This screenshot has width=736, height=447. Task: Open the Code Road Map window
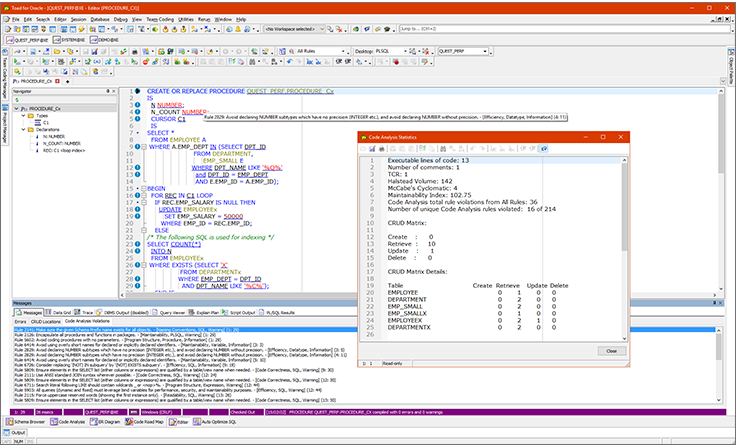(145, 422)
